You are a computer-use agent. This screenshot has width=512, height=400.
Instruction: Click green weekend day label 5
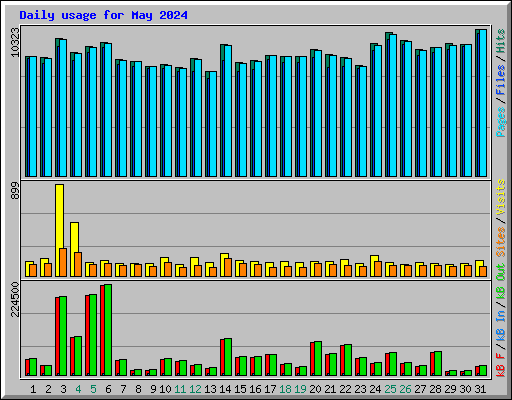(93, 389)
